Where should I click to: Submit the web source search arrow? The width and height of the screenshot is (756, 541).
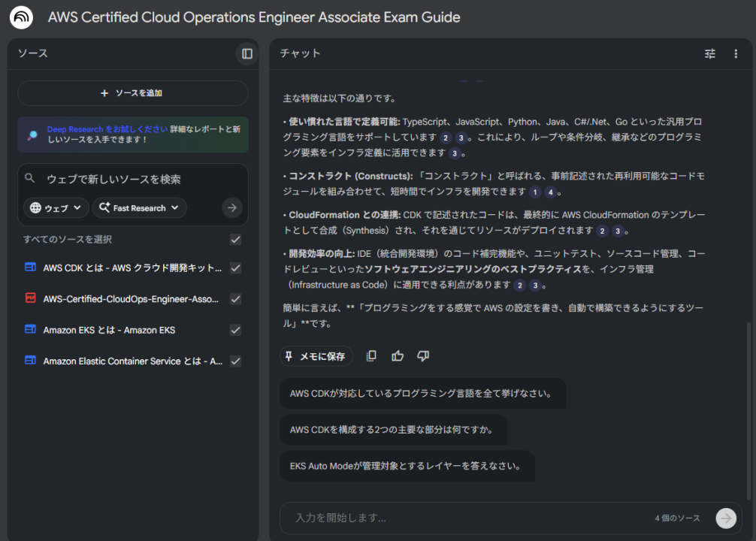(232, 208)
